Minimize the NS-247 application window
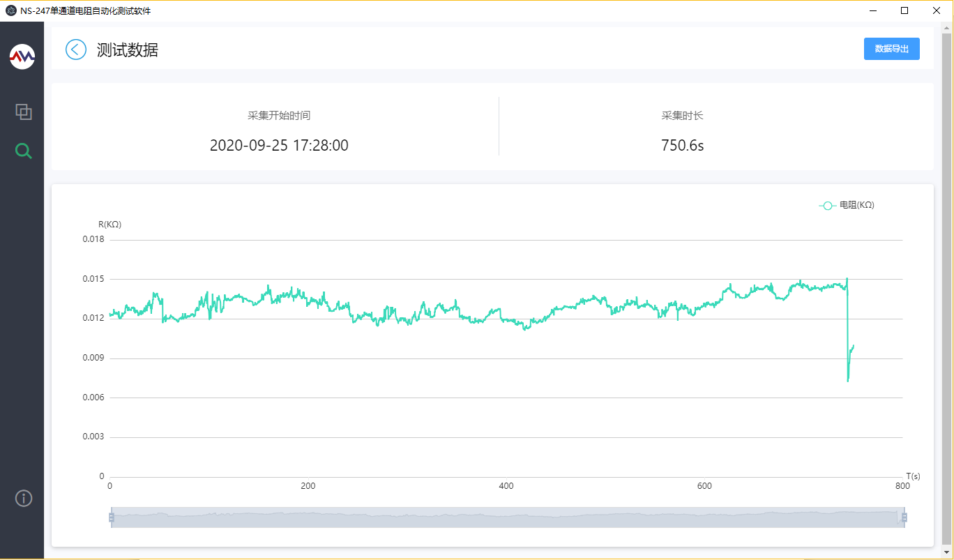954x560 pixels. (x=872, y=10)
